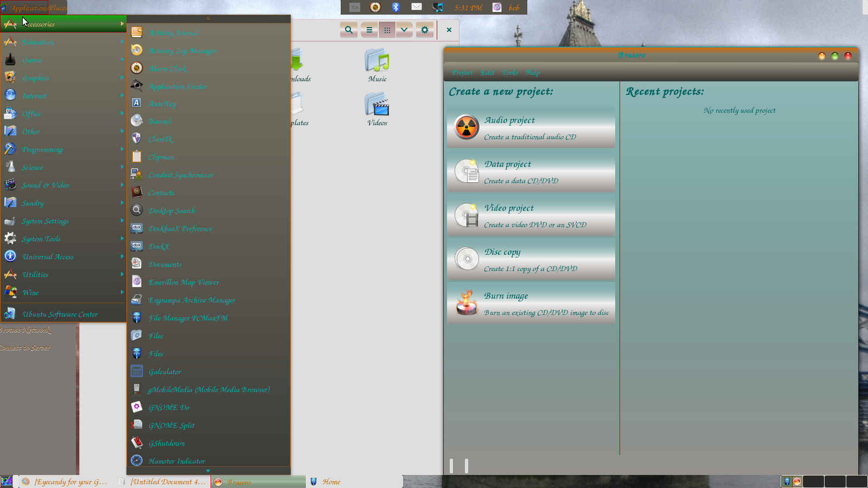Open Brasero Project menu
Screen dimensions: 868x488
(462, 72)
